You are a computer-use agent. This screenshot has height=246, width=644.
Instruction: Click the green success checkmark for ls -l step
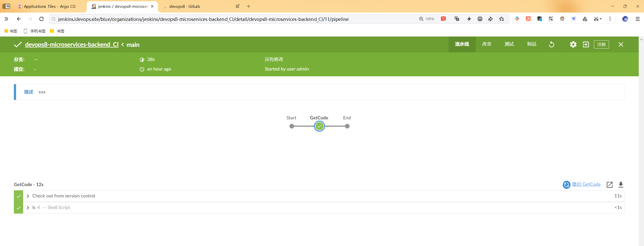click(18, 208)
